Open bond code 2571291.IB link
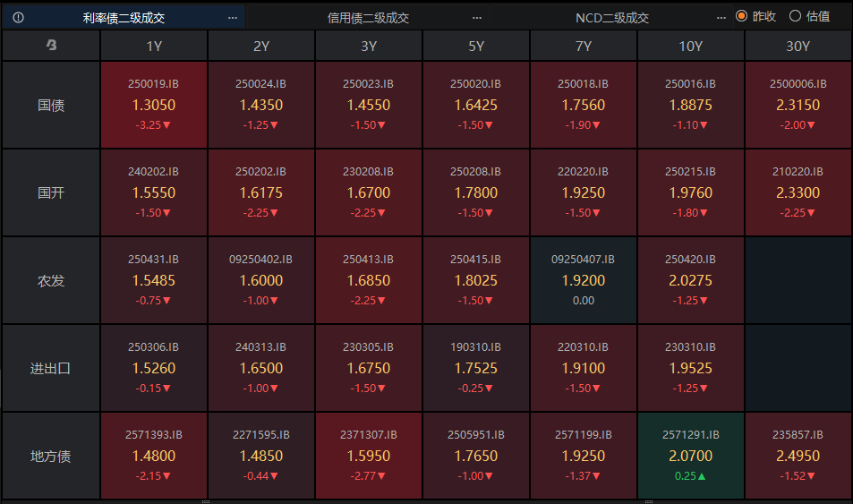The height and width of the screenshot is (504, 853). pyautogui.click(x=691, y=434)
